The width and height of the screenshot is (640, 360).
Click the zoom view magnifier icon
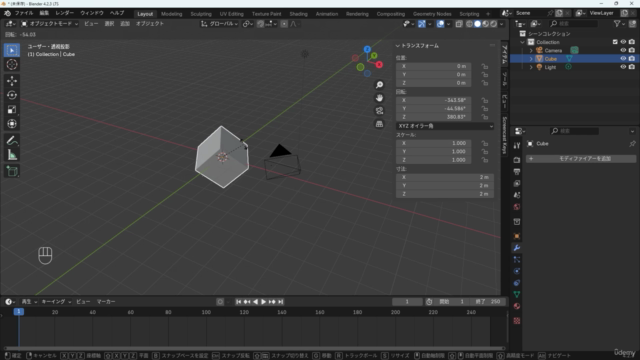click(x=379, y=85)
